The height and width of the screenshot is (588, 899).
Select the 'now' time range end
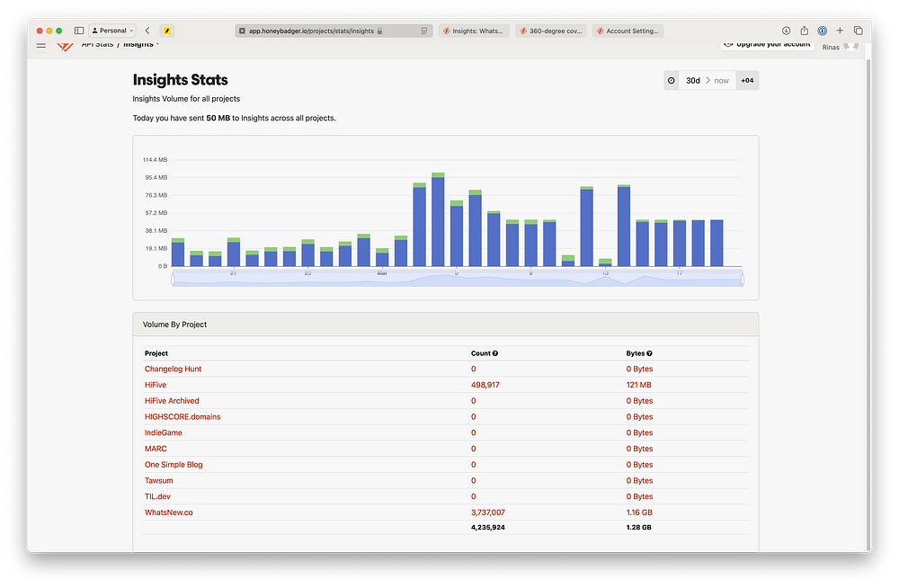point(721,80)
